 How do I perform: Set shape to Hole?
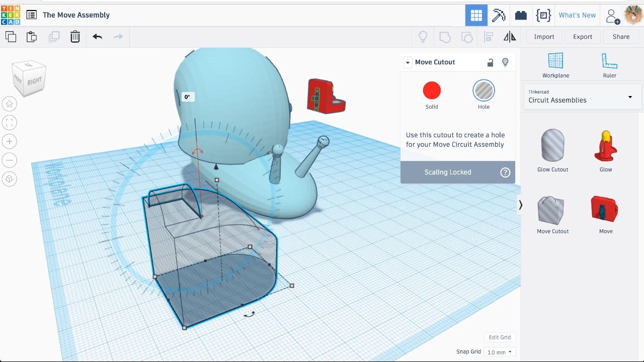pos(484,91)
